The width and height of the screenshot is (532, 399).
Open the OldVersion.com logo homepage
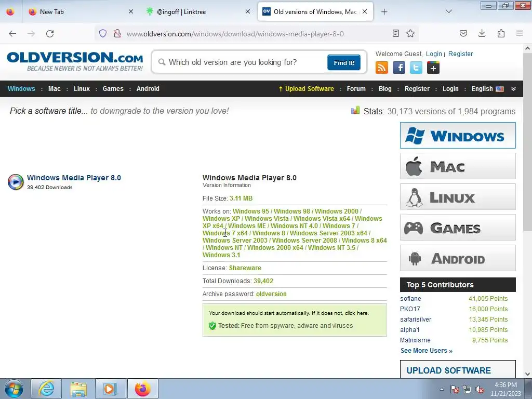[x=75, y=61]
